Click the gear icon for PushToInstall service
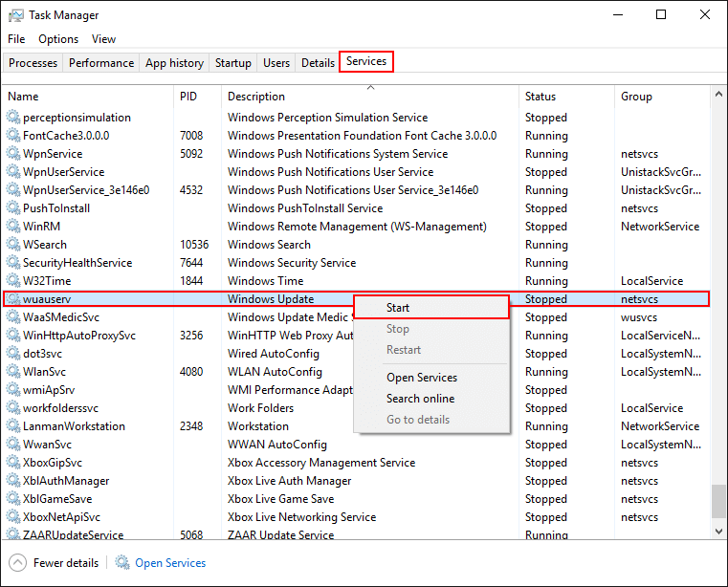 13,207
